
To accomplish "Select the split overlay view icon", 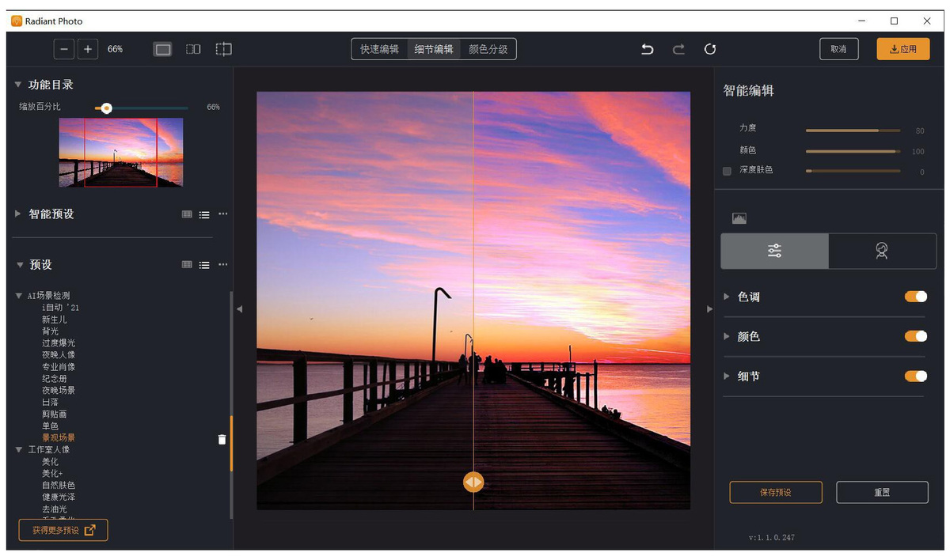I will (x=224, y=49).
